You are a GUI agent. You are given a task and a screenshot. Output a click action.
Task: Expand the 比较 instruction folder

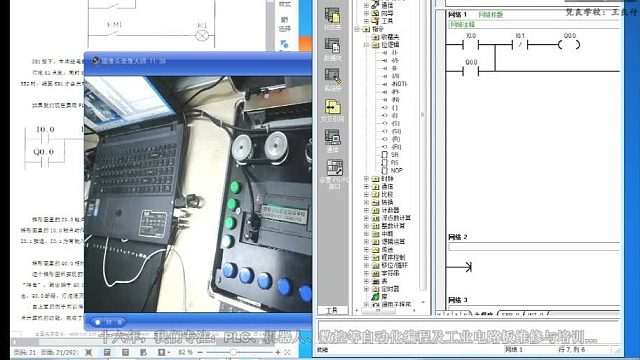click(x=366, y=194)
